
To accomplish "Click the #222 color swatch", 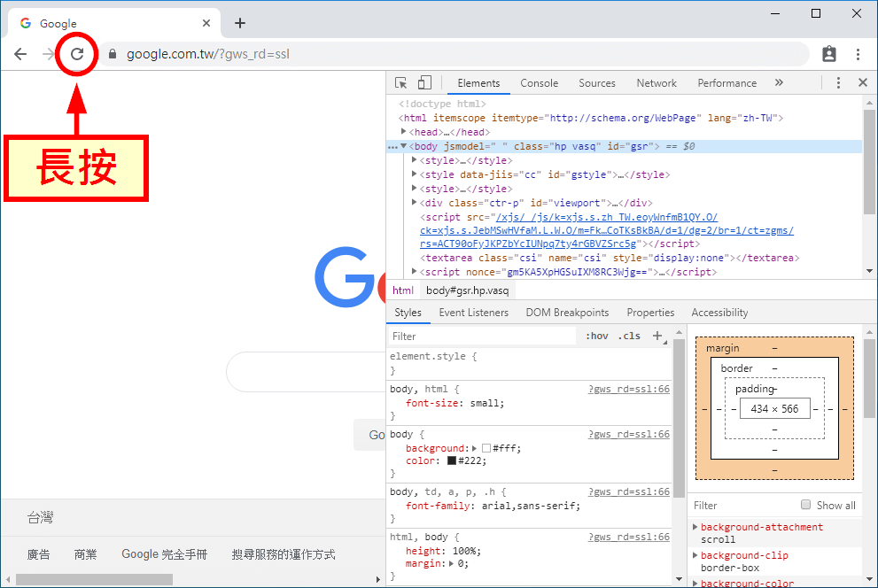I will pyautogui.click(x=451, y=461).
